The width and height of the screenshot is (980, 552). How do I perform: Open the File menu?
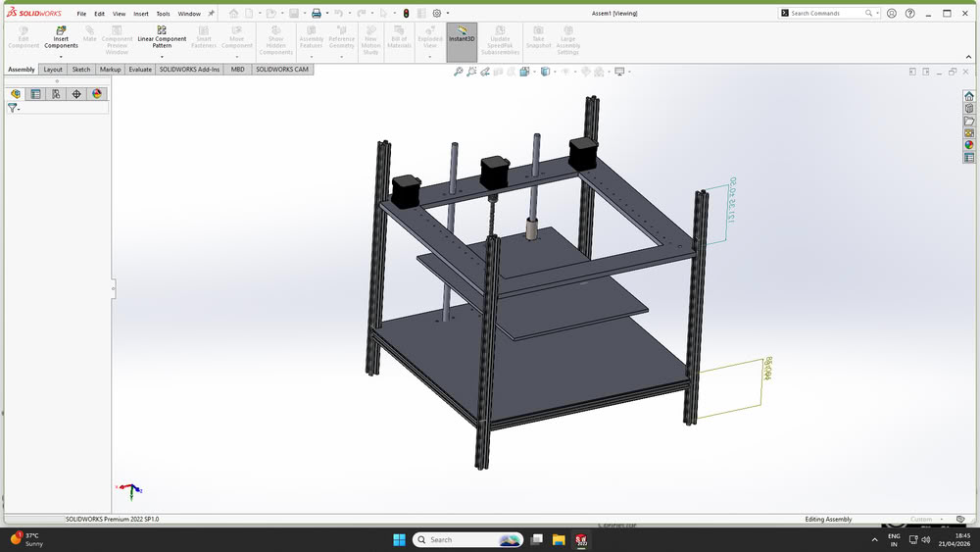81,14
